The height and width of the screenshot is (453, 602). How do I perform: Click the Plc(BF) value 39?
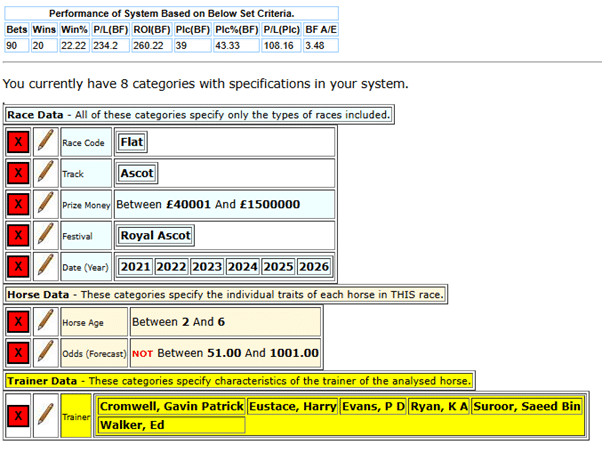[193, 45]
